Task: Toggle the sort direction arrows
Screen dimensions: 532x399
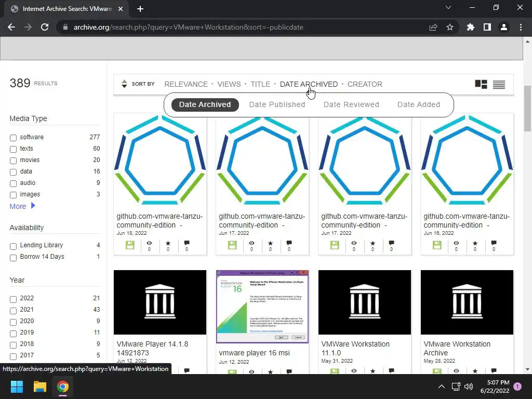Action: coord(124,84)
